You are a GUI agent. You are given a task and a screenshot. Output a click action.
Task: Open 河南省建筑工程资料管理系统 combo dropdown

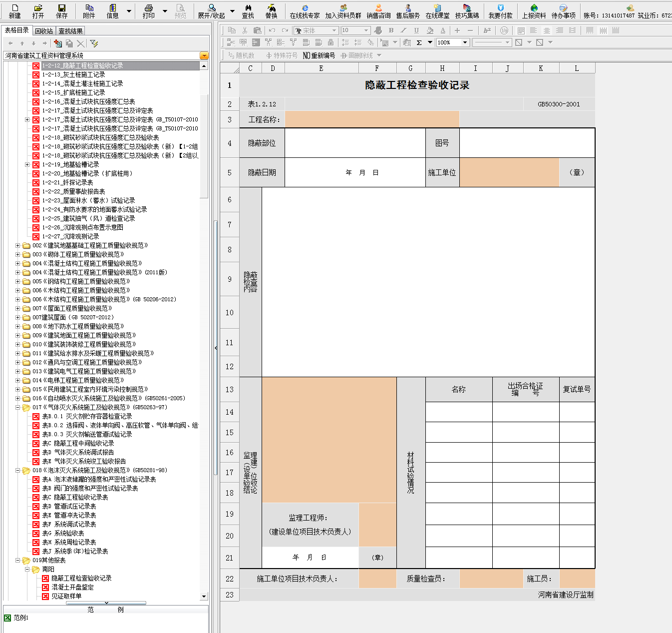click(x=204, y=55)
